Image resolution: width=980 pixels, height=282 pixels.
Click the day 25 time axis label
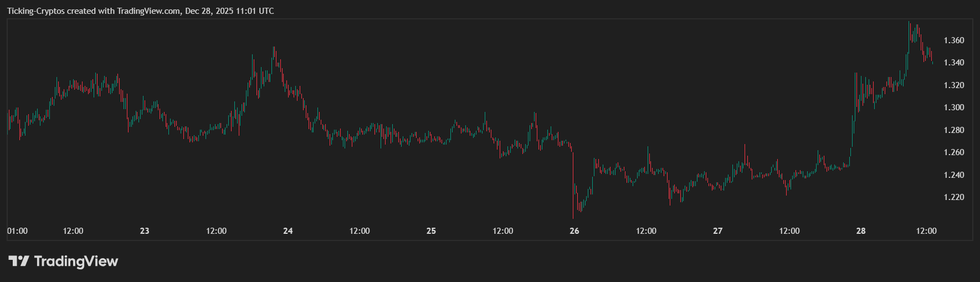(x=431, y=231)
